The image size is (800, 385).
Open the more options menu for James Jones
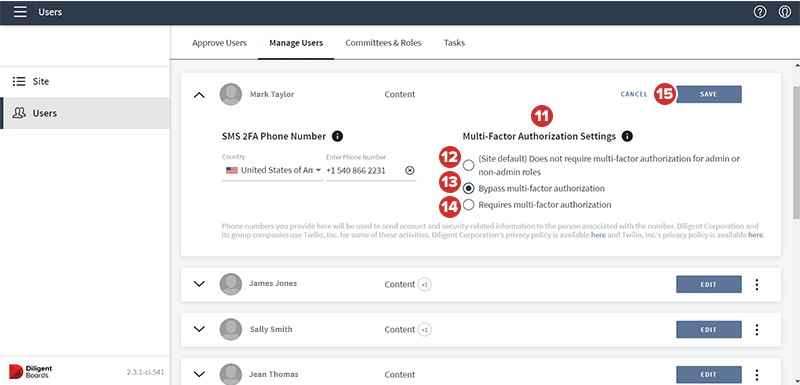(x=757, y=285)
